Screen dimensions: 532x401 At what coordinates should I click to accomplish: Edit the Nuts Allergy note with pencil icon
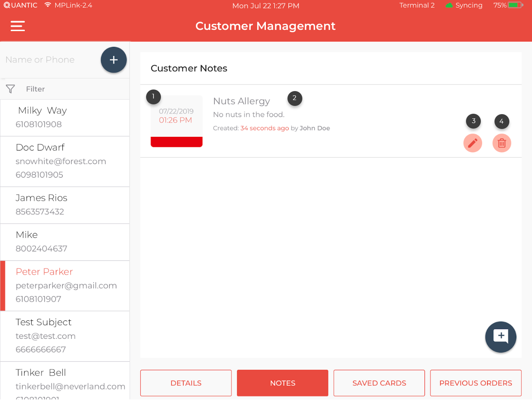point(472,143)
